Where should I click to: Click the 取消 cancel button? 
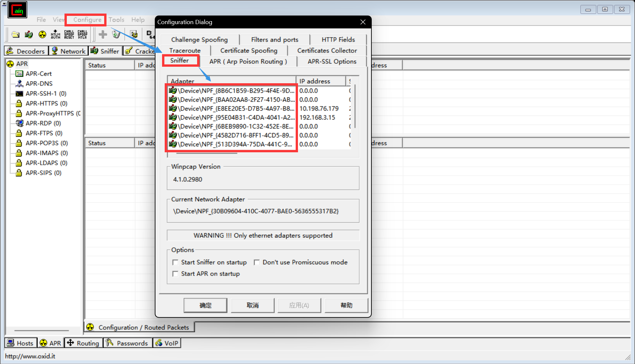[253, 305]
